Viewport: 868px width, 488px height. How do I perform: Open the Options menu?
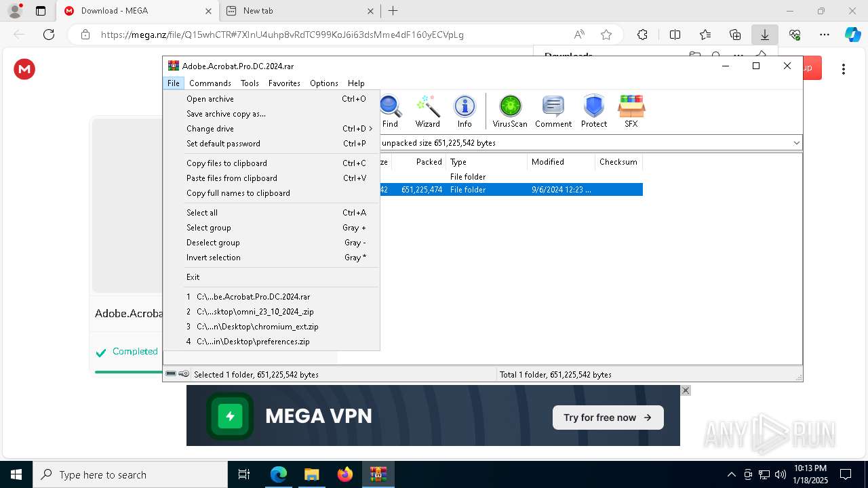324,83
